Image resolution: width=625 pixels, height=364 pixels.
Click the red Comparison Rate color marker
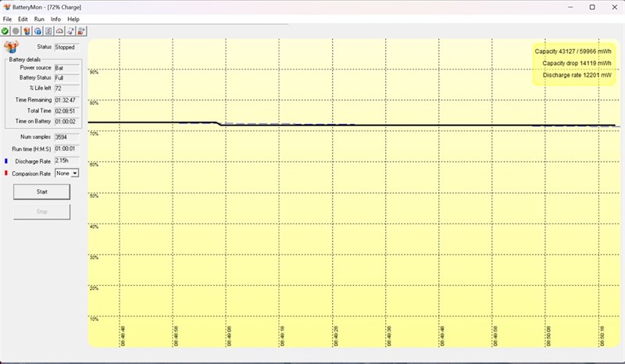(6, 173)
